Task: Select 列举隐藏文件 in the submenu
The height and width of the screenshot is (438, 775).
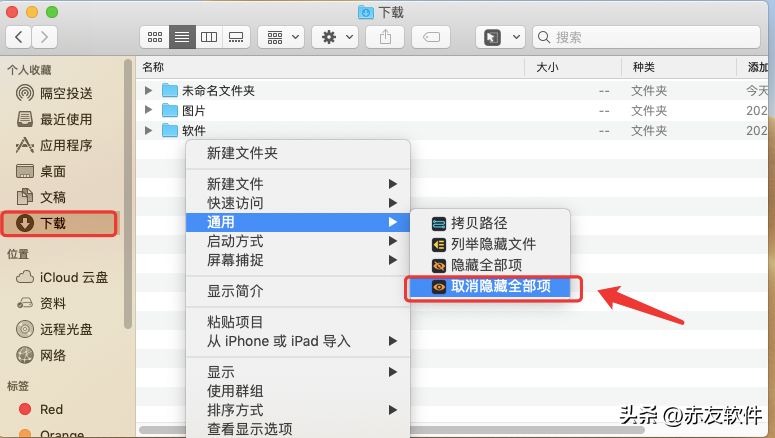Action: click(x=493, y=244)
